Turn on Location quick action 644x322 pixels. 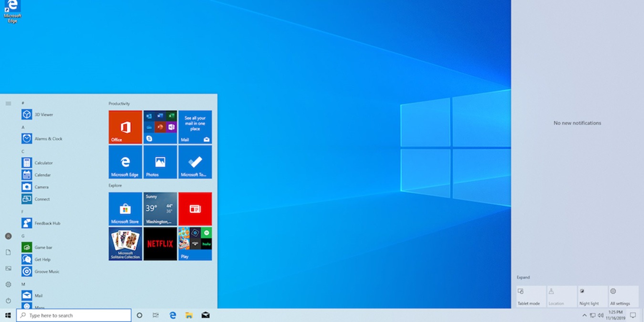(561, 296)
